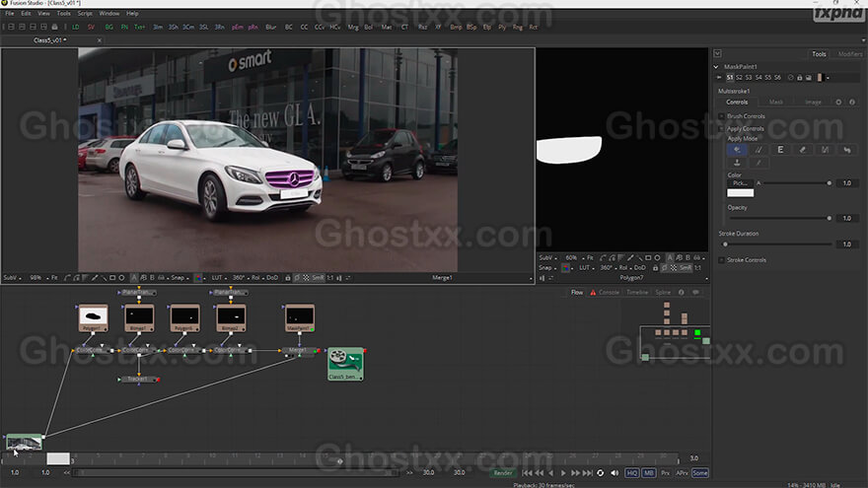Expand Brush Controls section

click(x=721, y=116)
